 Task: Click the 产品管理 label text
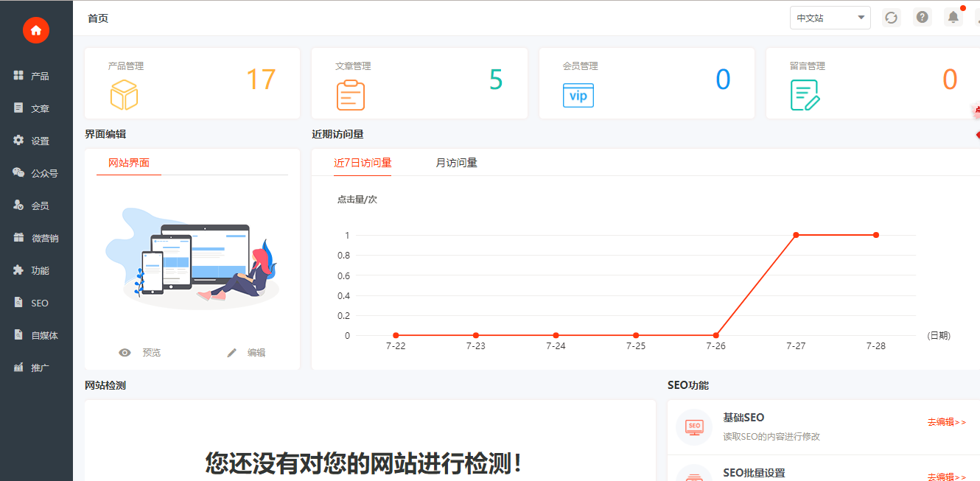126,66
